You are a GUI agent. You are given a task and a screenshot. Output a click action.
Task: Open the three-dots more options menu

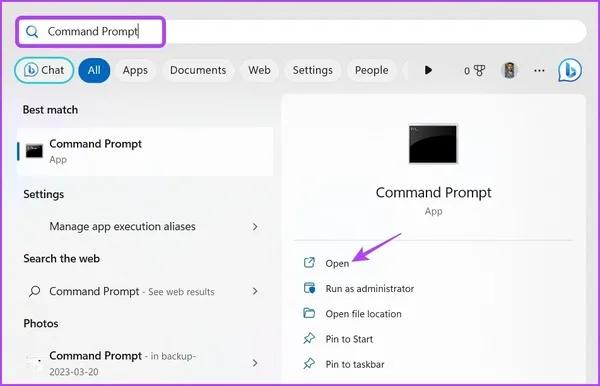click(539, 70)
